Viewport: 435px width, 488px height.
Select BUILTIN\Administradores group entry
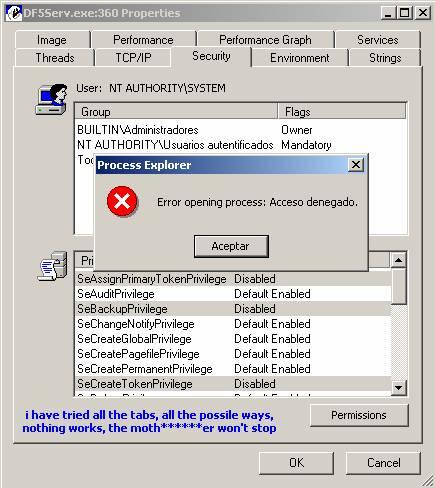pos(138,130)
